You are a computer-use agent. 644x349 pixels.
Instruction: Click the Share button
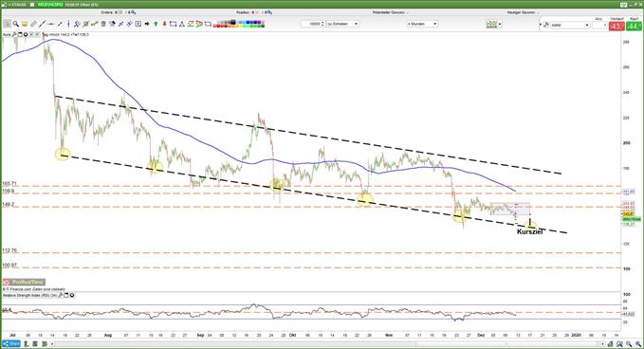tap(11, 343)
